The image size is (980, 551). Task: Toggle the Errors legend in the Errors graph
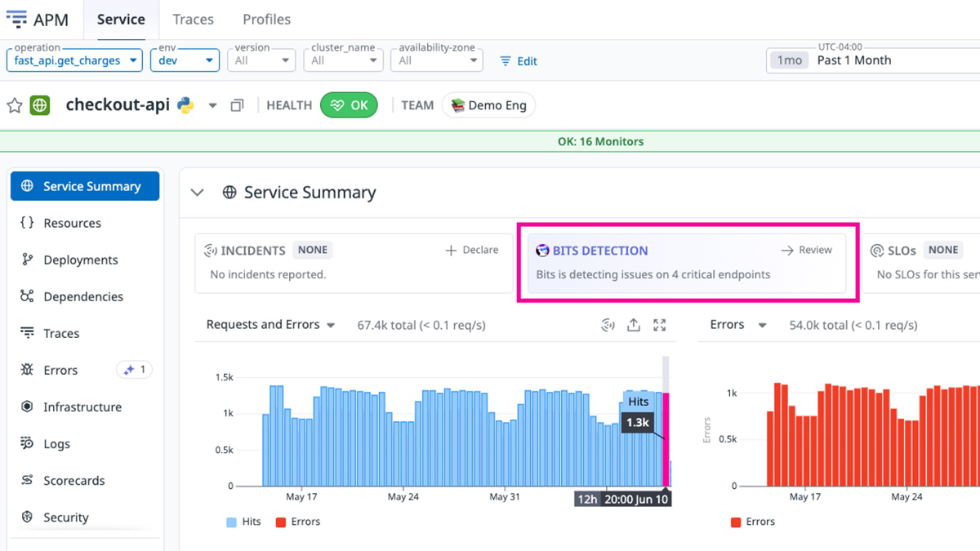pos(753,522)
